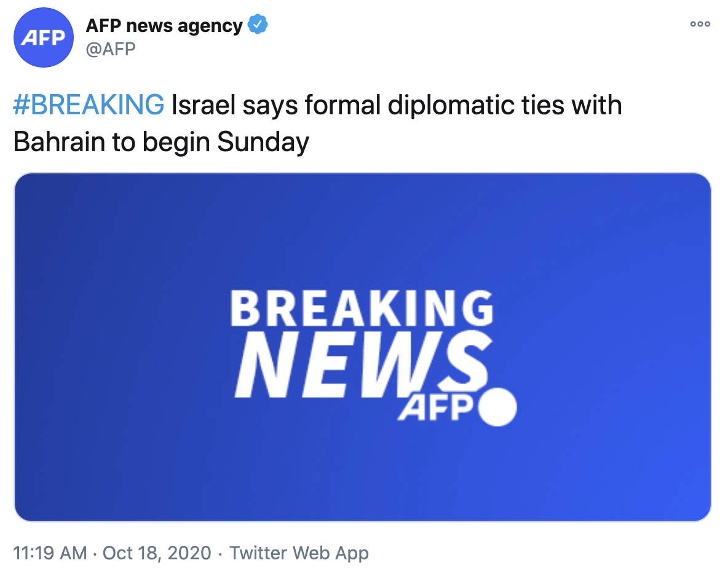Viewport: 728px width, 579px height.
Task: Open the tweet's more options menu
Action: pyautogui.click(x=700, y=25)
